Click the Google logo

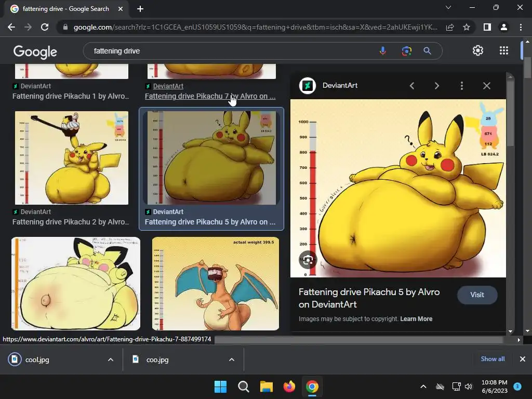(35, 51)
